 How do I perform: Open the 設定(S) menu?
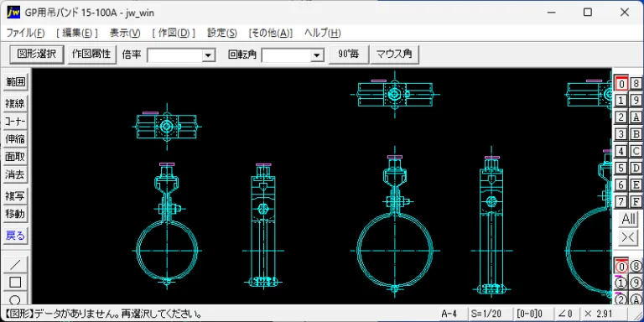[x=221, y=34]
